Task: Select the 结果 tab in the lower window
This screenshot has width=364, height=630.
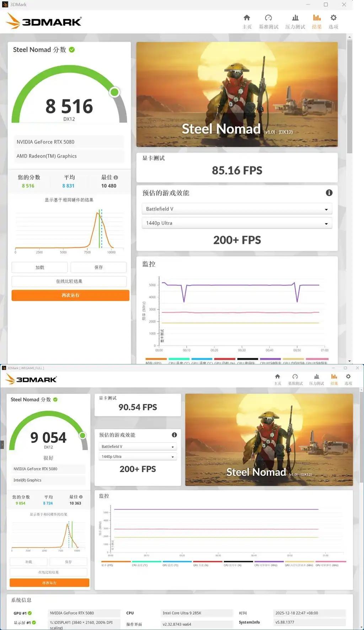Action: click(x=334, y=379)
